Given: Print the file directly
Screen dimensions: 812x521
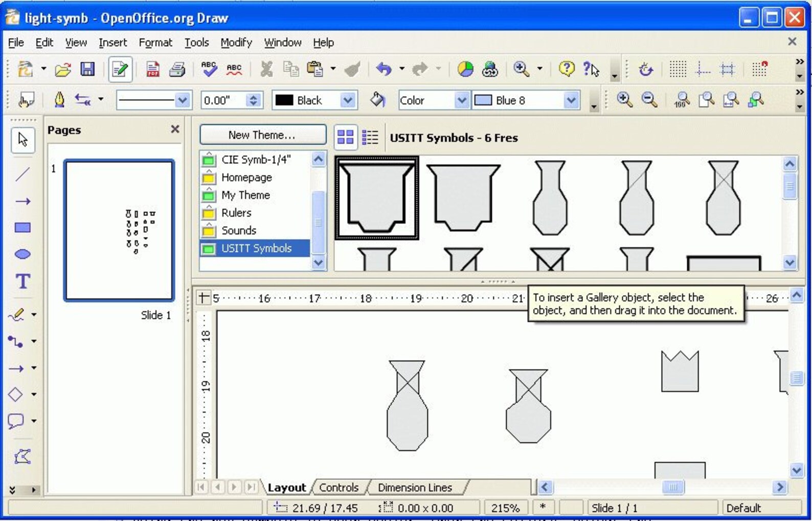Looking at the screenshot, I should click(x=177, y=69).
